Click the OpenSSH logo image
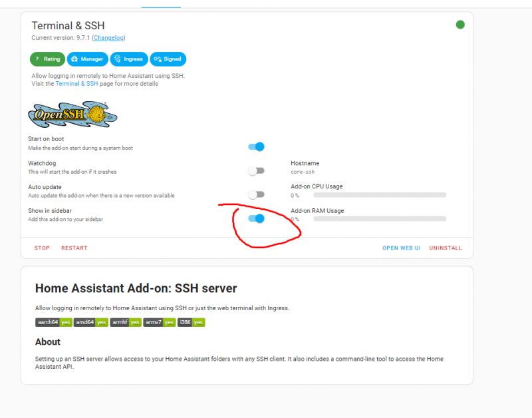 [x=70, y=113]
